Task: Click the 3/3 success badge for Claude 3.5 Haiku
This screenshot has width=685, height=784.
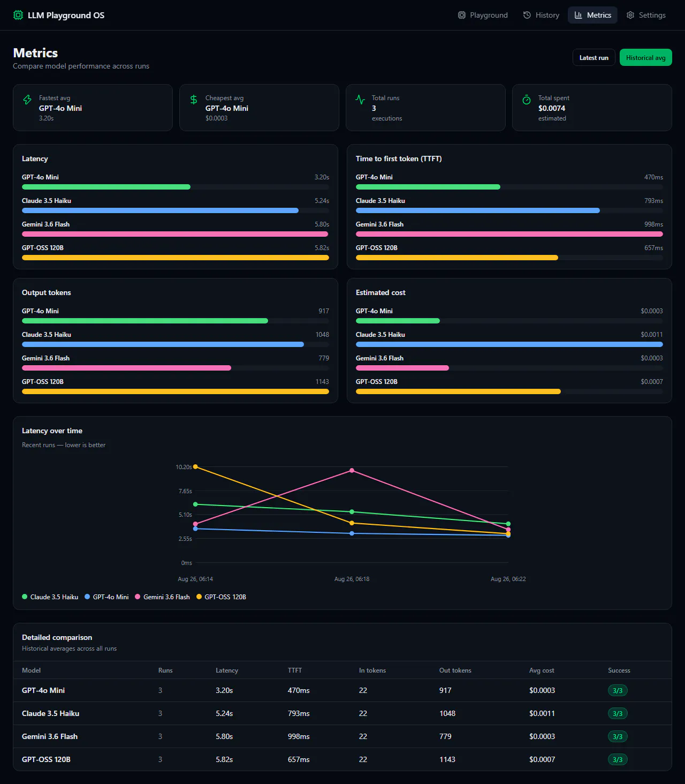Action: pyautogui.click(x=618, y=713)
